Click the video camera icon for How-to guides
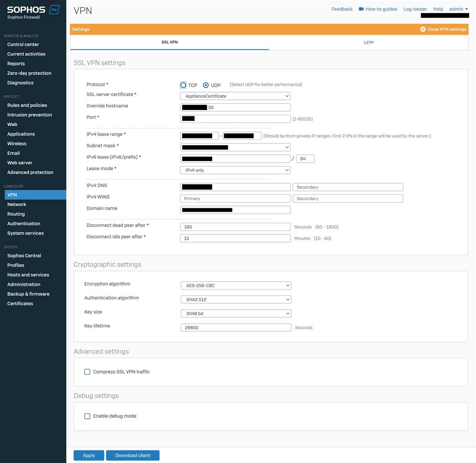 pos(361,9)
